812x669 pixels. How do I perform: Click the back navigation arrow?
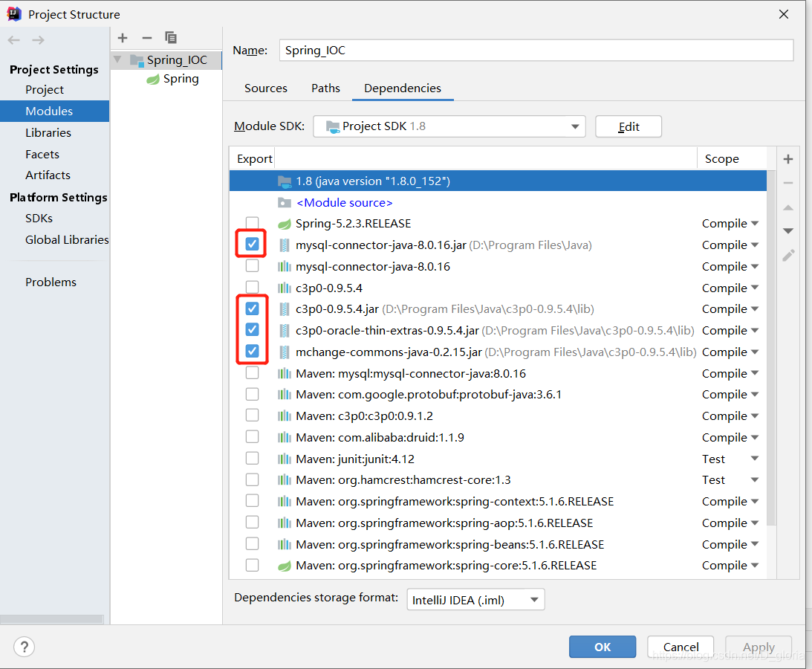pos(14,40)
